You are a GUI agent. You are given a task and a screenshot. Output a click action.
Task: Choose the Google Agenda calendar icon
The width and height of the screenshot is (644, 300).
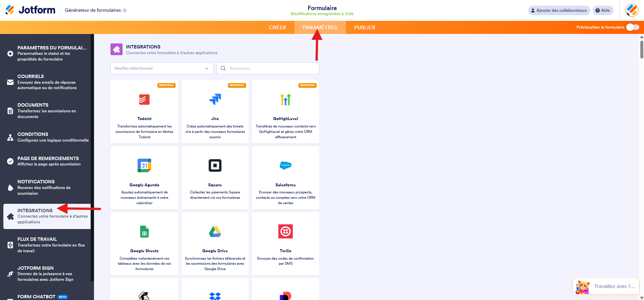tap(144, 165)
